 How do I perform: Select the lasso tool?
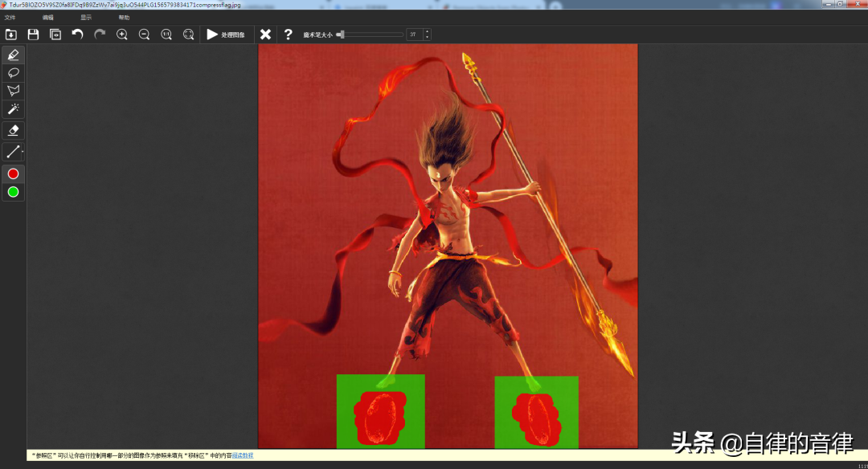click(14, 72)
